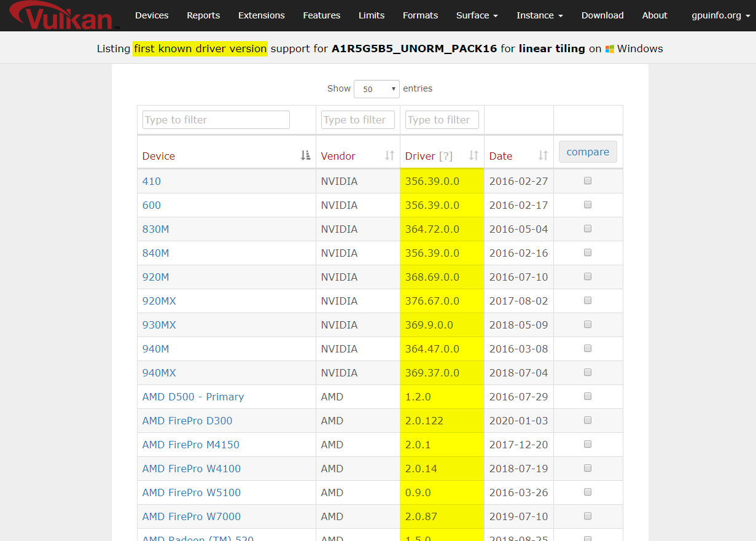Click driver version 2.0.122 cell

click(442, 421)
